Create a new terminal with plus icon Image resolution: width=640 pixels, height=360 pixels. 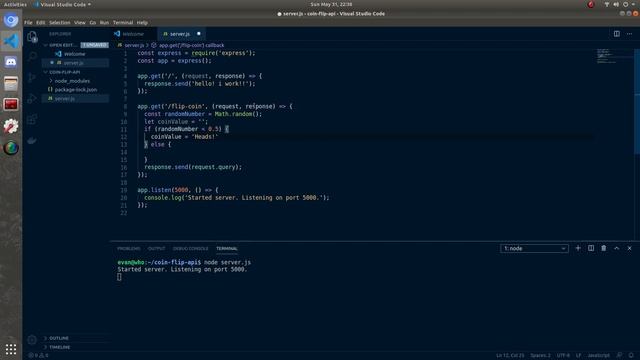[x=578, y=248]
